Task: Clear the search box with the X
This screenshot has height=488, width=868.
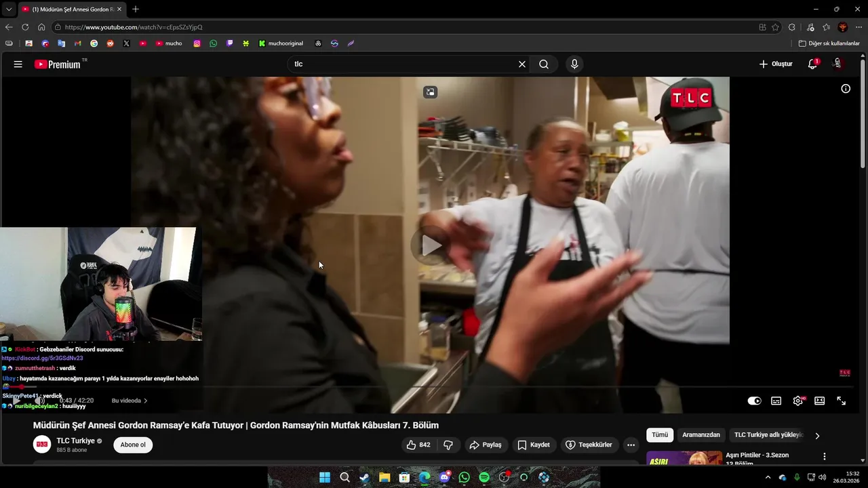Action: click(x=522, y=64)
